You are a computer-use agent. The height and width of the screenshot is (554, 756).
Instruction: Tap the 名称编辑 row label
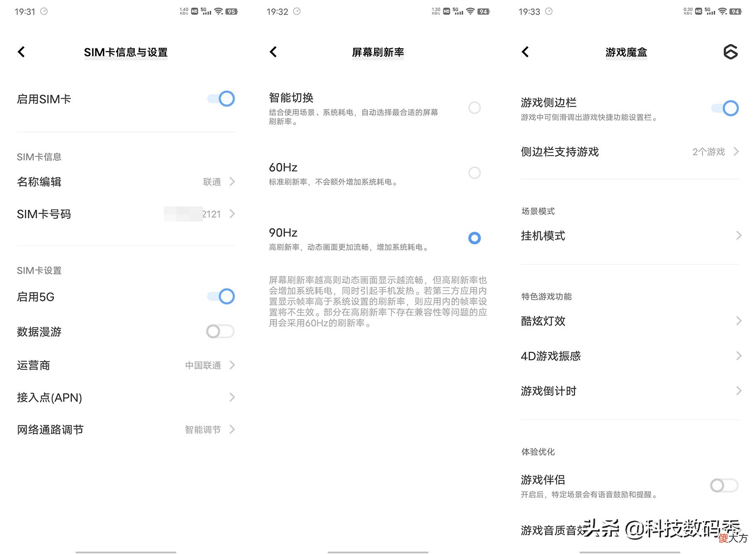click(x=39, y=182)
